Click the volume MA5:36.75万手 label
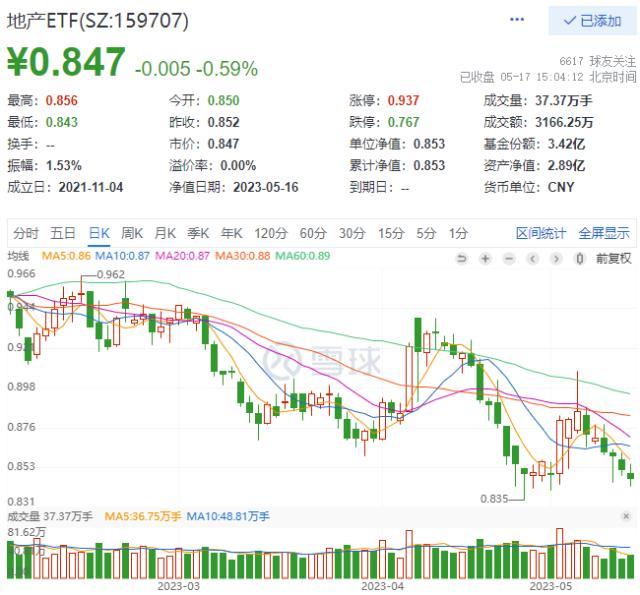This screenshot has width=640, height=595. (x=142, y=516)
